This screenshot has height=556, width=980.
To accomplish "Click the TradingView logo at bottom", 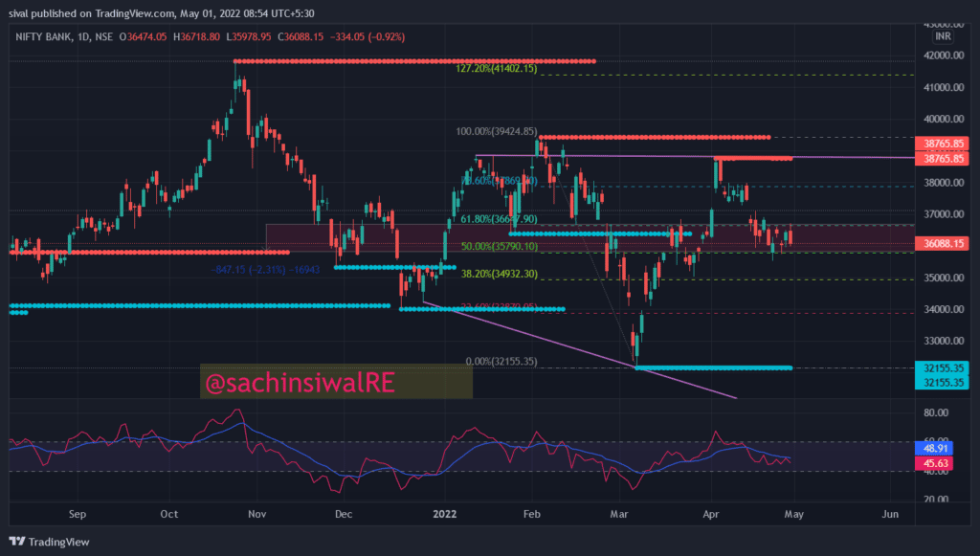I will 50,542.
